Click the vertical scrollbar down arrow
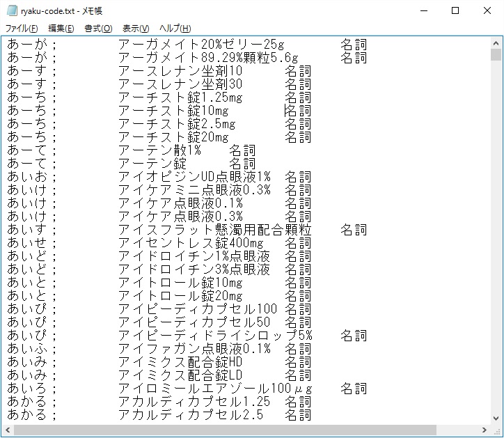Viewport: 504px width, 438px height. (496, 418)
